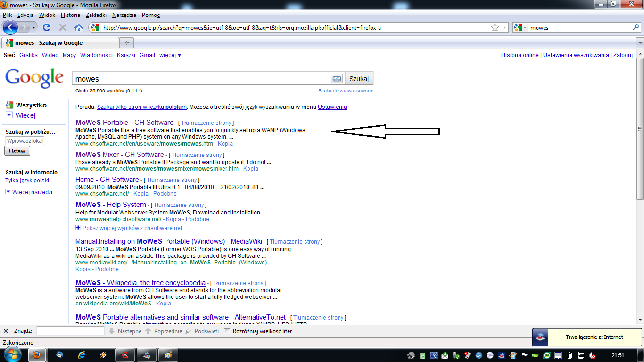Open Action Center flag tray icon
The image size is (644, 362).
pos(524,355)
